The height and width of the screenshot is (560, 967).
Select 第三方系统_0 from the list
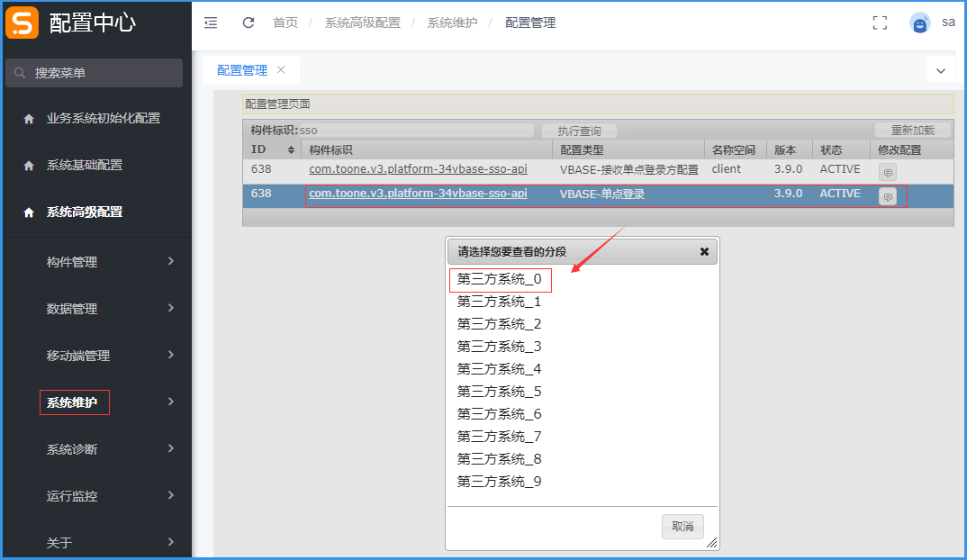[x=499, y=279]
